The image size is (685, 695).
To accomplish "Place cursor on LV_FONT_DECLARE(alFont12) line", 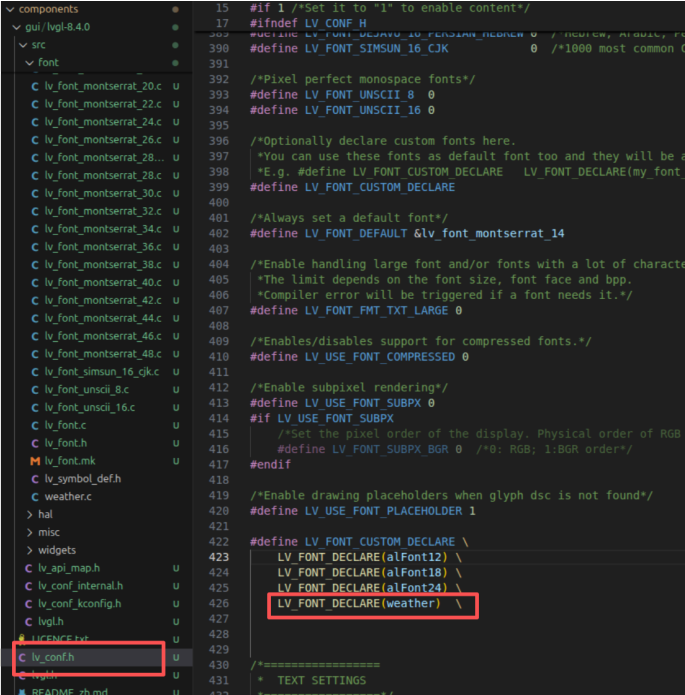I will pos(369,557).
